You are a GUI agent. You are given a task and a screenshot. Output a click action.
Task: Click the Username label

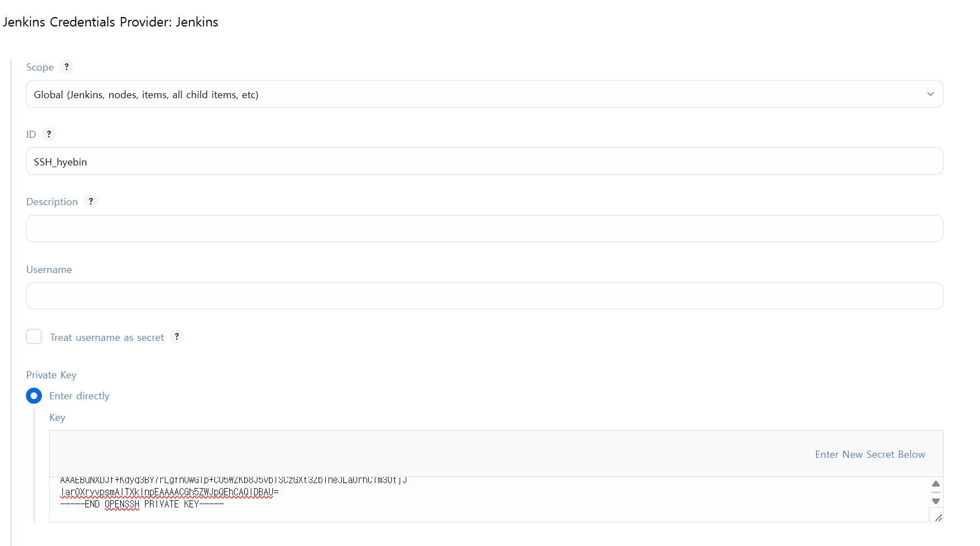tap(49, 270)
